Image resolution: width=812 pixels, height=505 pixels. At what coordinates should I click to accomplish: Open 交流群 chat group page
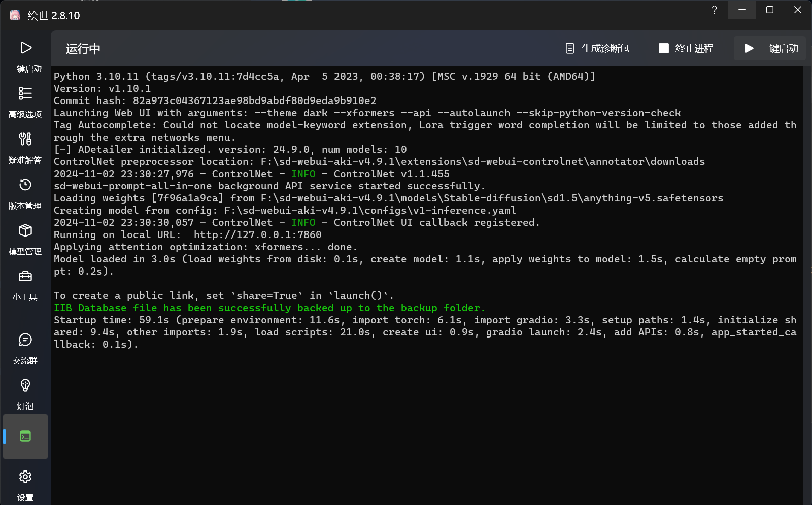[25, 349]
